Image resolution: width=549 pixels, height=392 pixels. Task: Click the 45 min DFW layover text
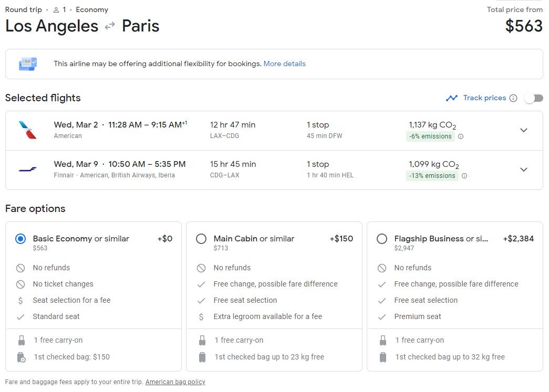325,136
